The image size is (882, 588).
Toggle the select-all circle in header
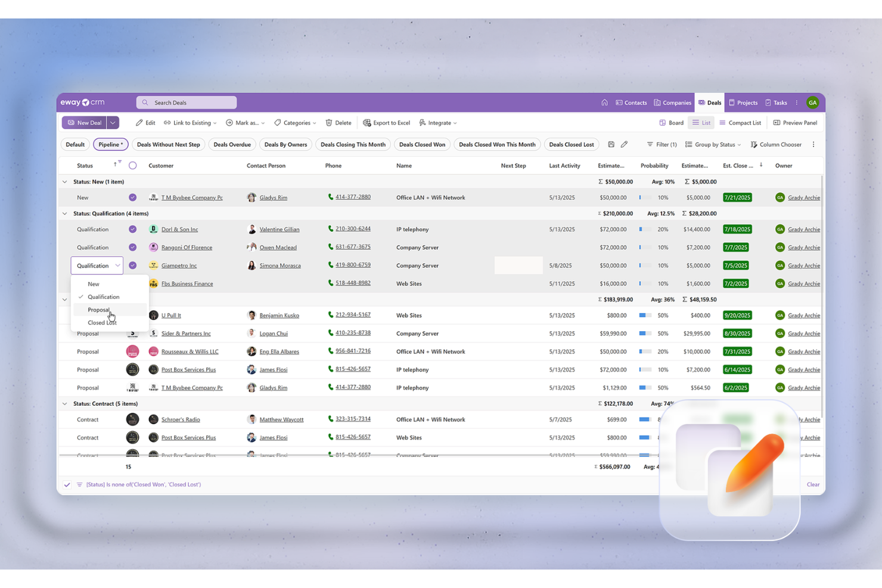coord(132,165)
